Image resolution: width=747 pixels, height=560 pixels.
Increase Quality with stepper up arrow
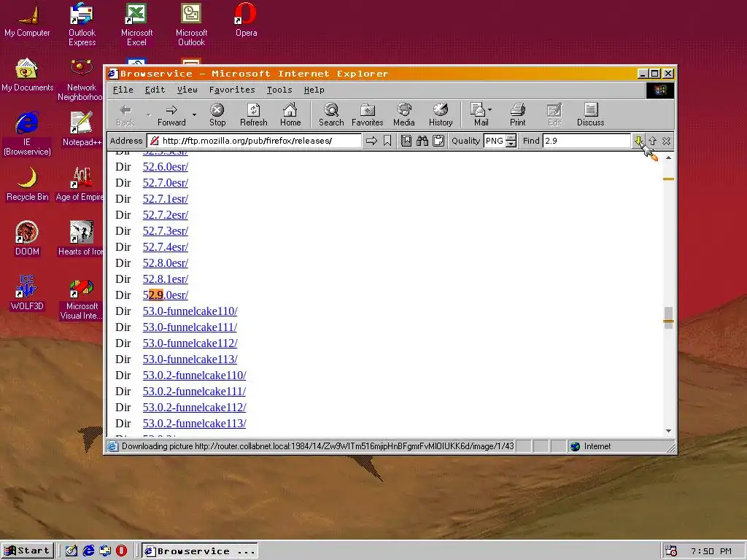511,138
